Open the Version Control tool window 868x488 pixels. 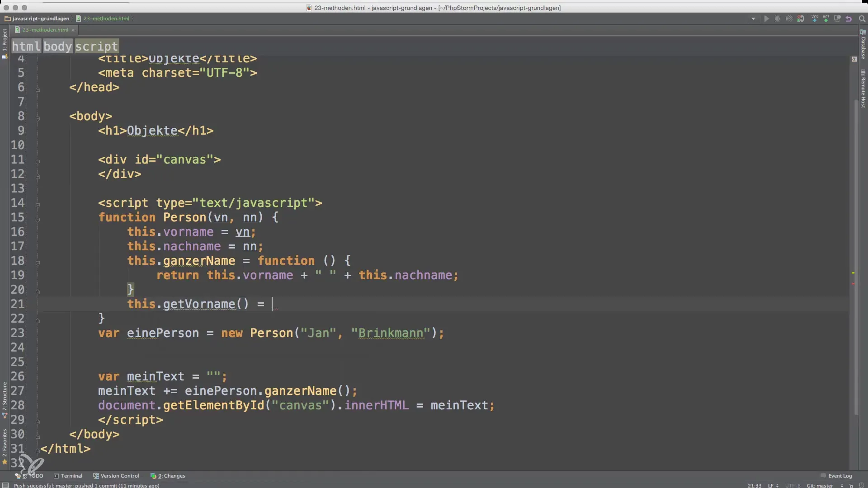pos(116,476)
